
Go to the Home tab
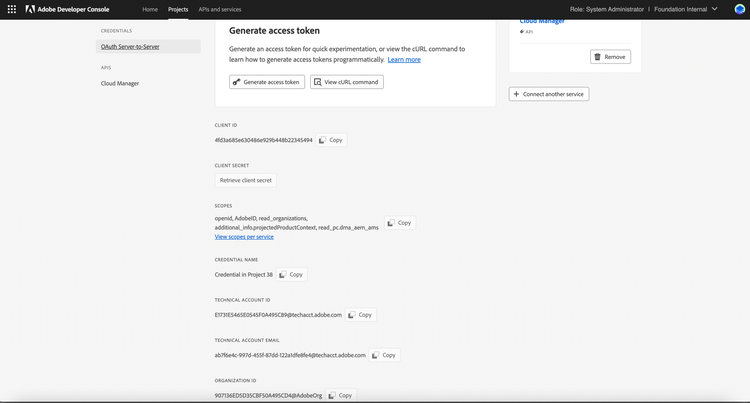[x=150, y=9]
